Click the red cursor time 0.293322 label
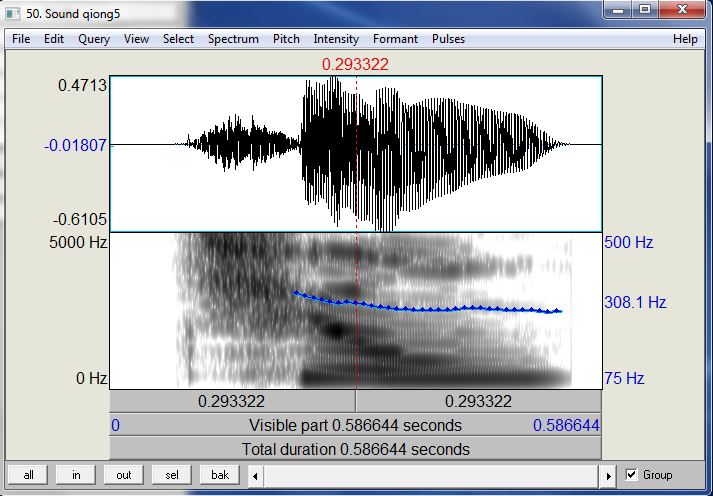 coord(355,64)
